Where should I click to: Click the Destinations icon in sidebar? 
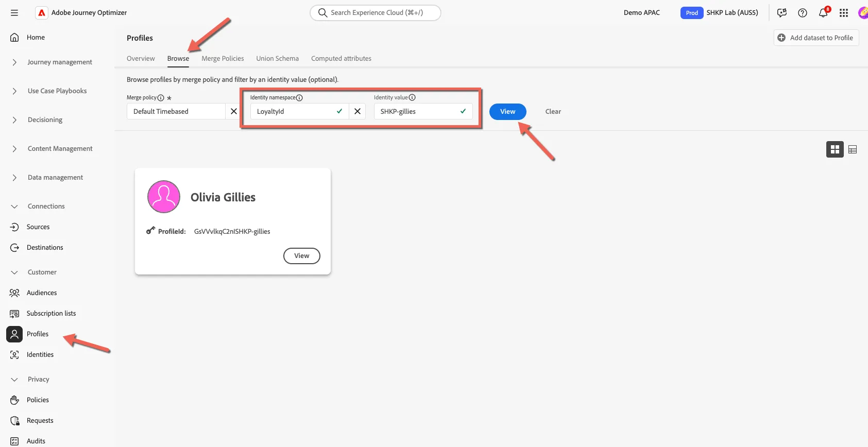click(14, 247)
